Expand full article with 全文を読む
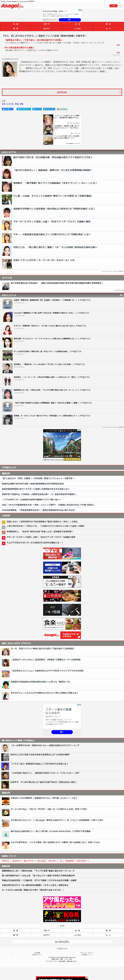The height and width of the screenshot is (980, 124). tap(62, 92)
